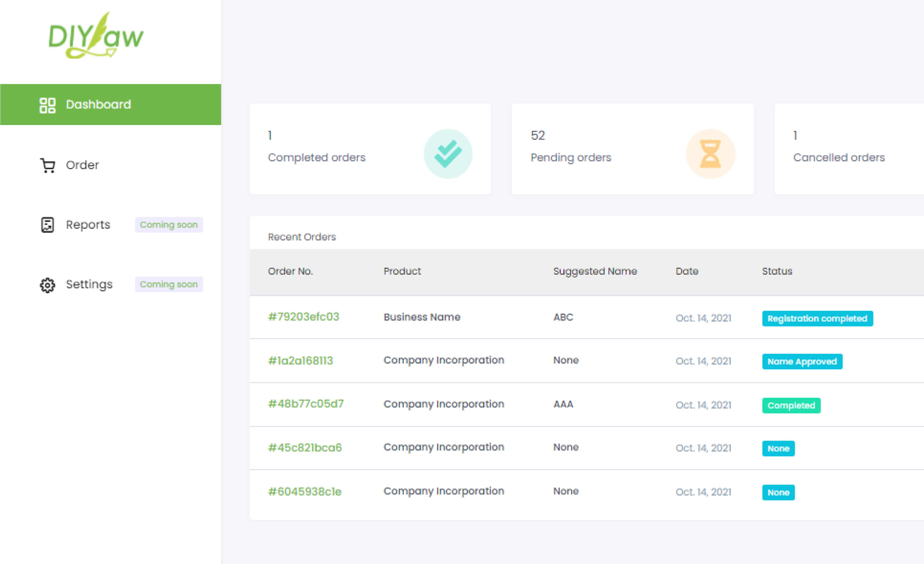Viewport: 924px width, 564px height.
Task: Open the Dashboard menu entry
Action: click(98, 104)
